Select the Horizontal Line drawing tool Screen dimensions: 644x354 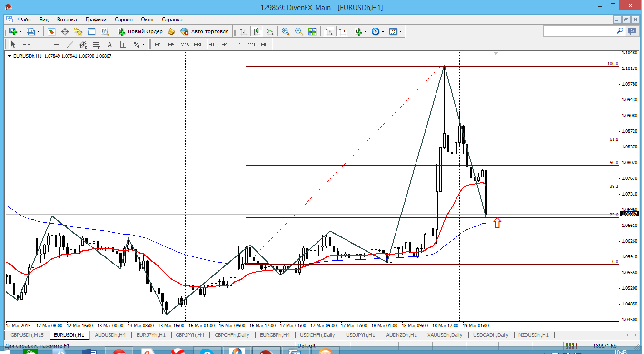point(57,44)
